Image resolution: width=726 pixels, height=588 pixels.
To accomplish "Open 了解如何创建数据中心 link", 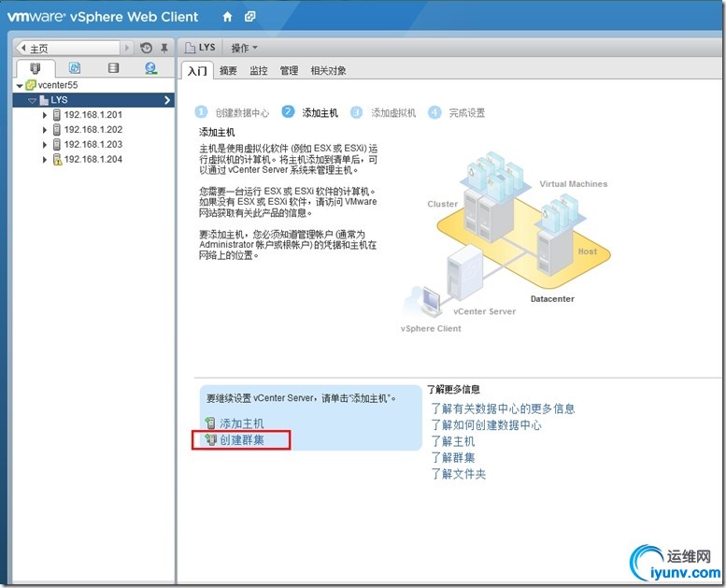I will [x=486, y=425].
